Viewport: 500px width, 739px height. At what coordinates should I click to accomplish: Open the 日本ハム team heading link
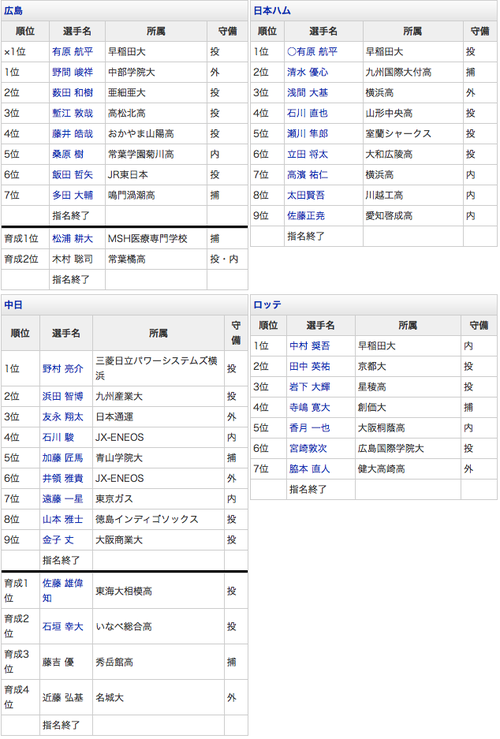pyautogui.click(x=272, y=10)
